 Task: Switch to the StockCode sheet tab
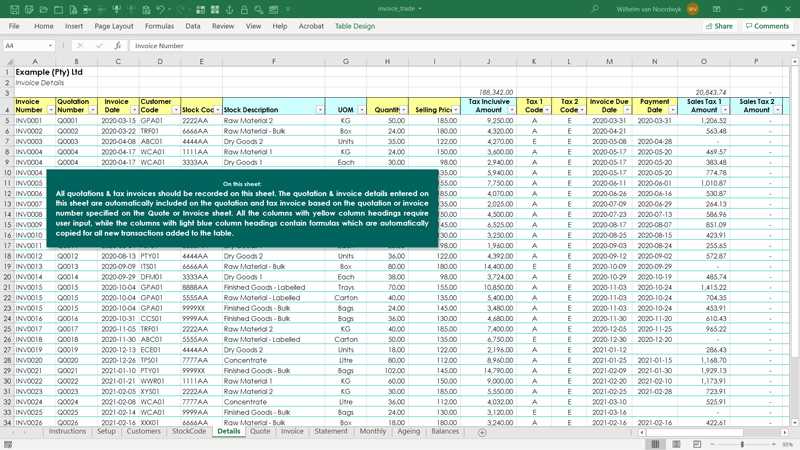(x=189, y=432)
